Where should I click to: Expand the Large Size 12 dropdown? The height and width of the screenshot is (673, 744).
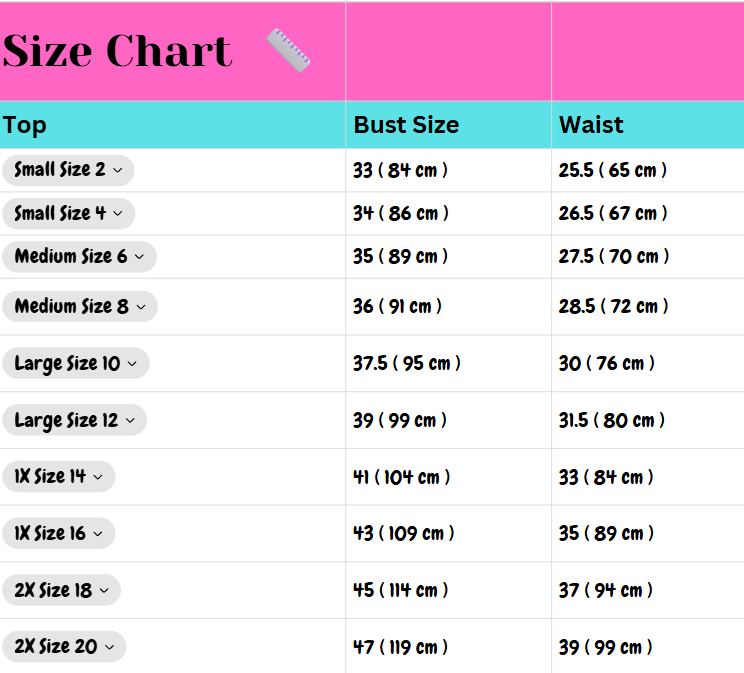74,420
